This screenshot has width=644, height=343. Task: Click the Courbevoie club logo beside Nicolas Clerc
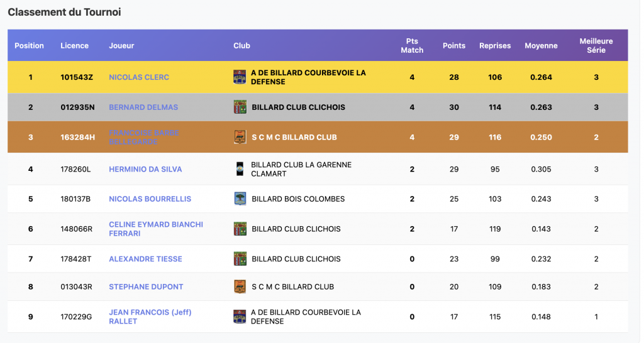click(x=239, y=77)
